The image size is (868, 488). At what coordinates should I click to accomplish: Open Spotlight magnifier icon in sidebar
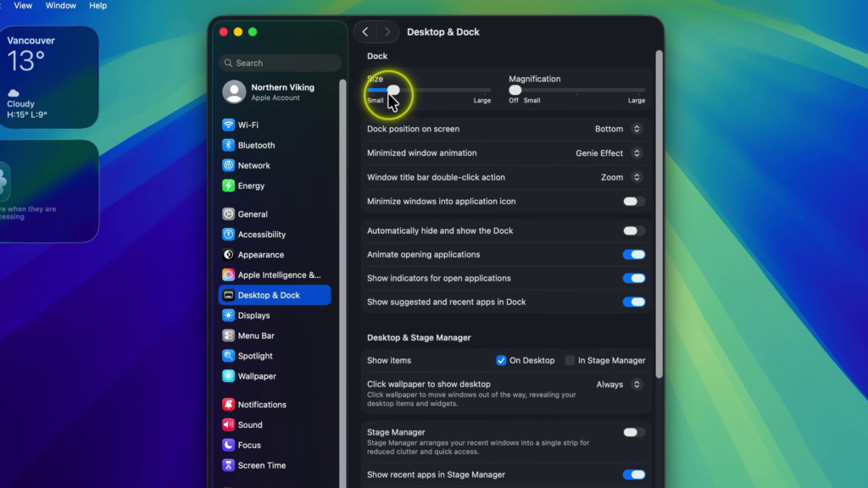pos(228,356)
